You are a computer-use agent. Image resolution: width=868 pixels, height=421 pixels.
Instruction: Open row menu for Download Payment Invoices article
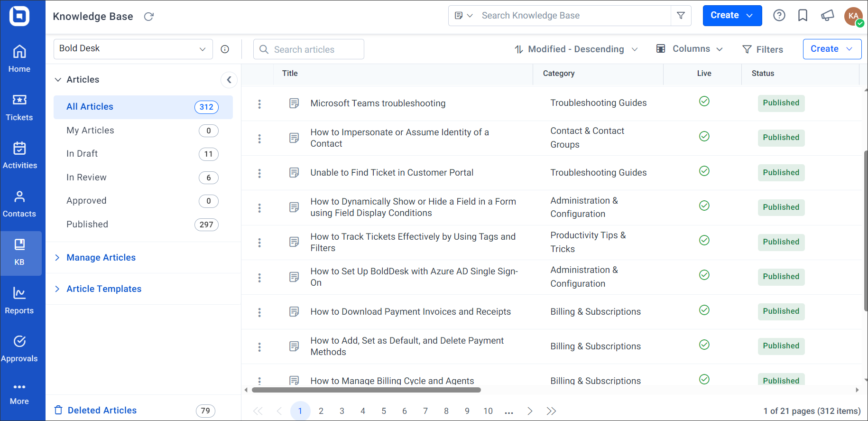(x=259, y=312)
